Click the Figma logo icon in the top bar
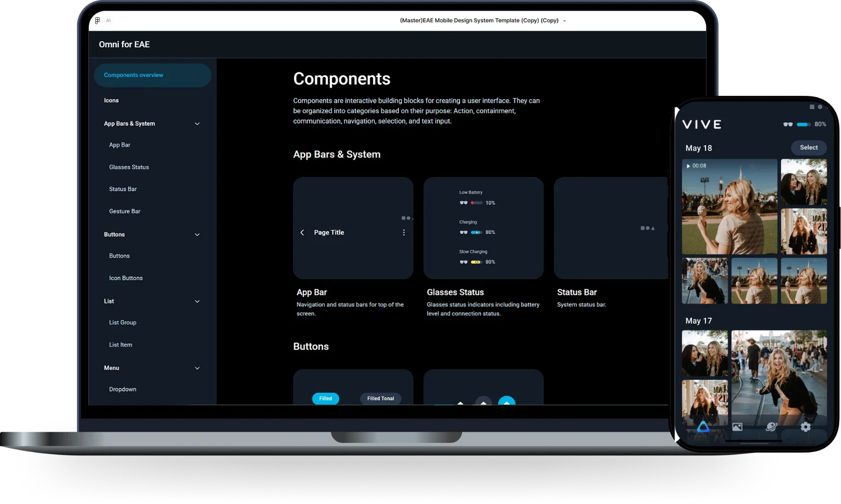Viewport: 841px width, 504px height. pos(98,20)
